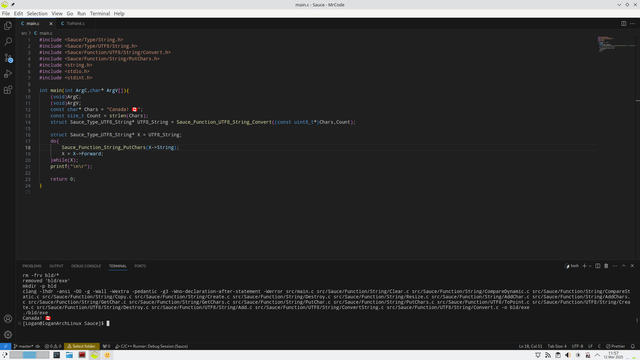Open the Manage gear icon
The image size is (640, 360).
point(8,335)
